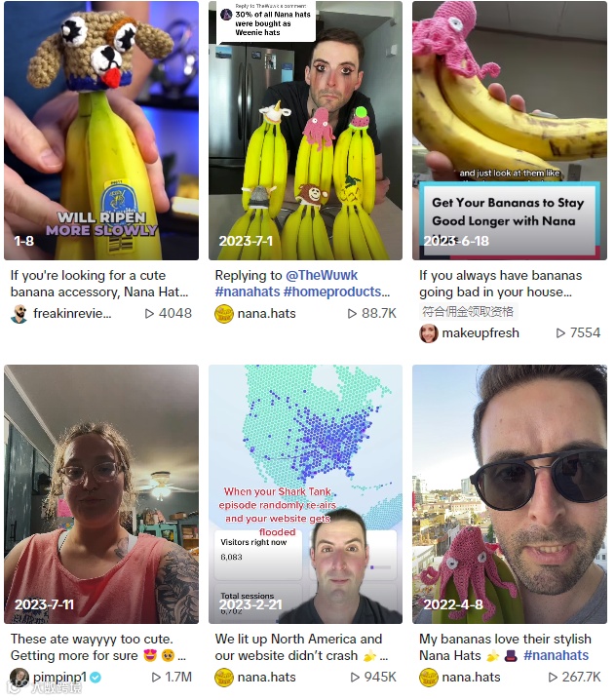Click the makeupfresh username
This screenshot has height=700, width=615.
[x=480, y=333]
